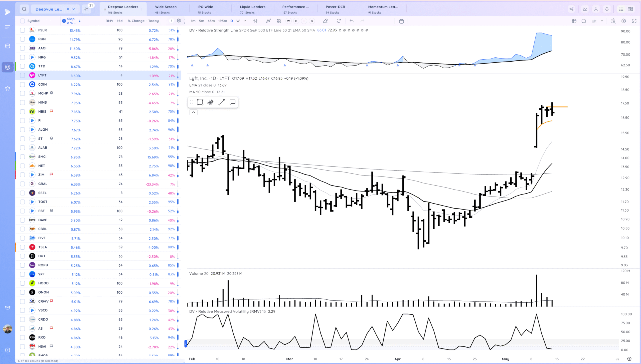
Task: Click the eraser tool in chart toolbar
Action: click(325, 21)
